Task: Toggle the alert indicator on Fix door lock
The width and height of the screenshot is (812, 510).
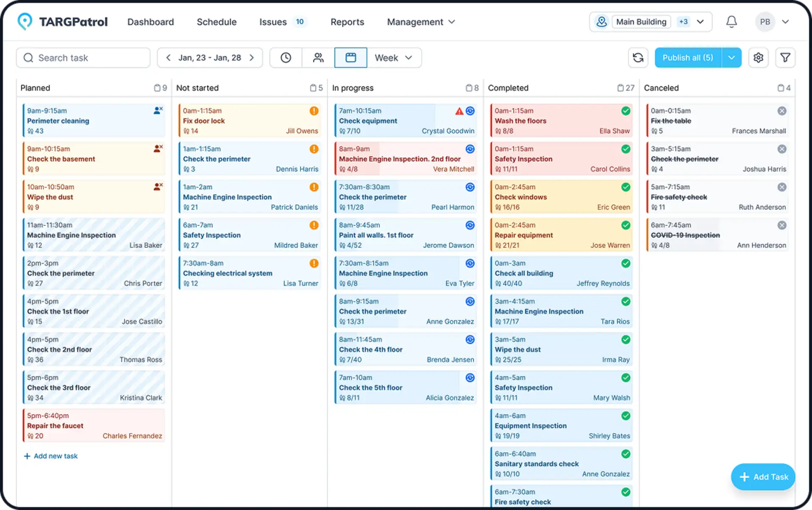Action: 314,110
